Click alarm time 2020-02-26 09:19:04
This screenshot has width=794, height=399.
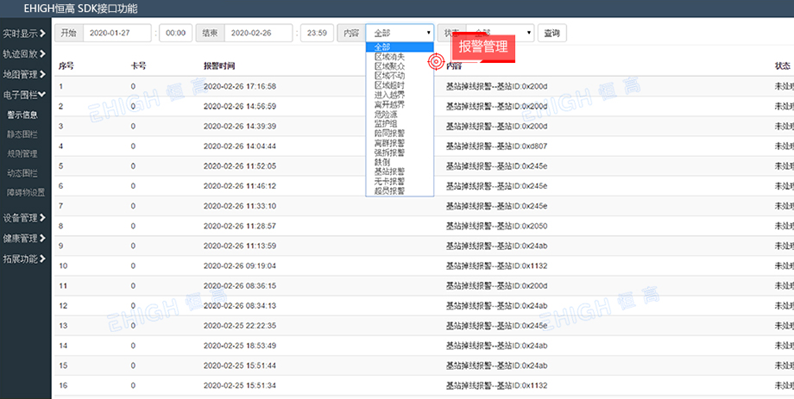point(240,266)
